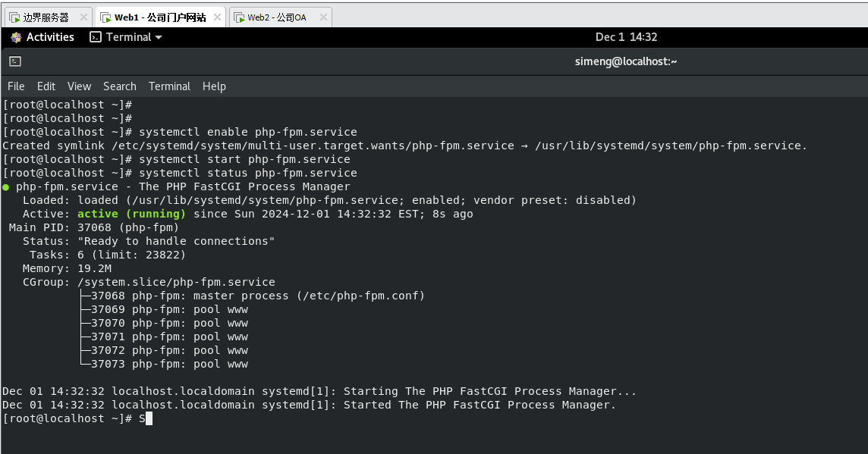
Task: Close the Web2 - 公司OA tab
Action: [x=322, y=17]
